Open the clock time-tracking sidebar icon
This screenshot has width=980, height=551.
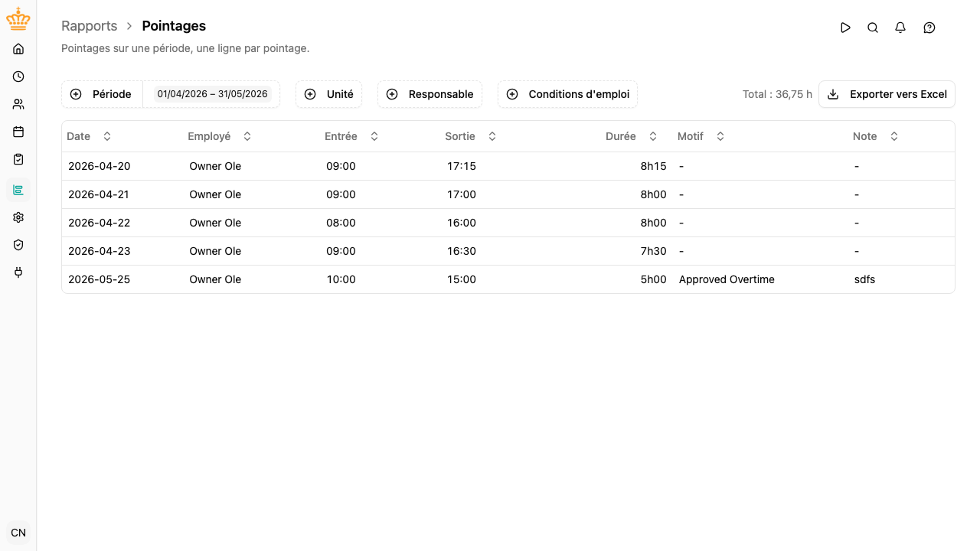pyautogui.click(x=18, y=77)
